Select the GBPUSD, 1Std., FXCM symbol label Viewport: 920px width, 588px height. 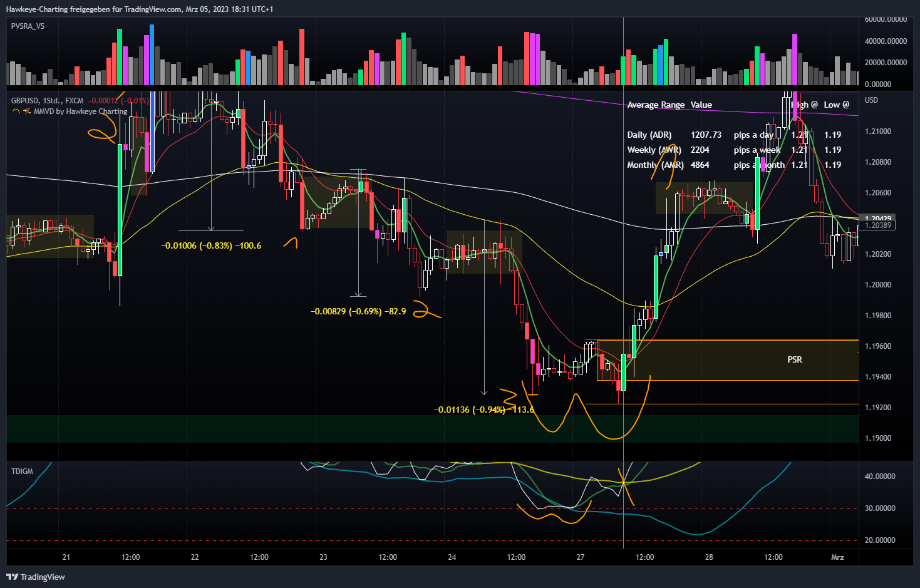tap(48, 100)
